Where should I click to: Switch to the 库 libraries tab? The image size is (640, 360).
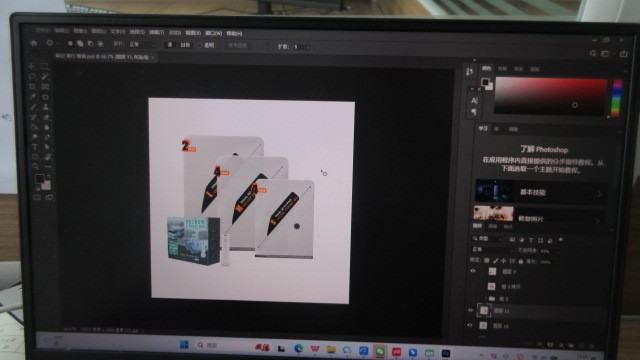(x=496, y=129)
